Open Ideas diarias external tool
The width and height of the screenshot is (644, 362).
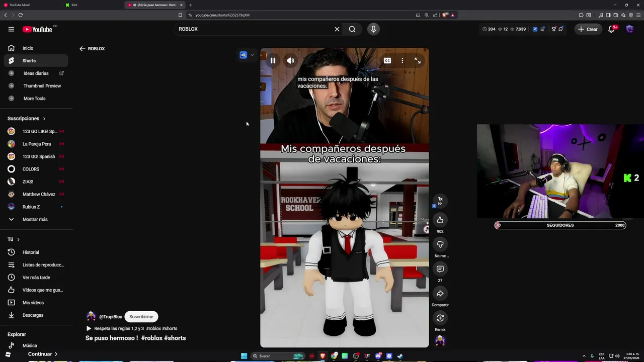pos(36,73)
